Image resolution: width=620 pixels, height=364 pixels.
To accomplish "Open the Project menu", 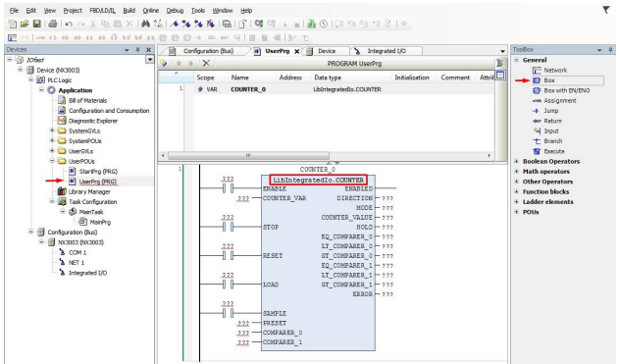I will (73, 10).
